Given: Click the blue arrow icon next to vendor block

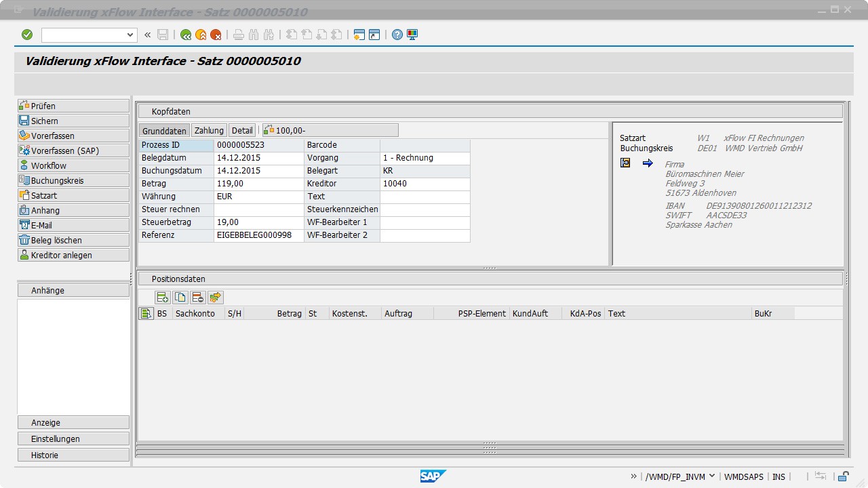Looking at the screenshot, I should coord(648,163).
